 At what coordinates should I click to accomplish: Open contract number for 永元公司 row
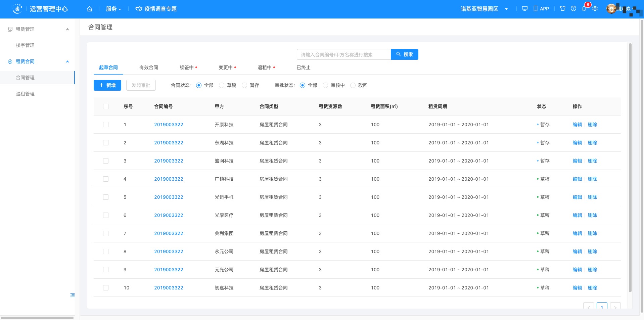coord(169,252)
